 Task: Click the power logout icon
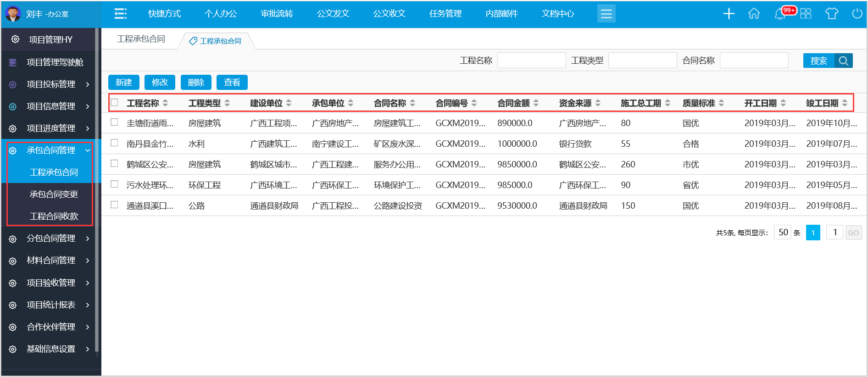[857, 14]
